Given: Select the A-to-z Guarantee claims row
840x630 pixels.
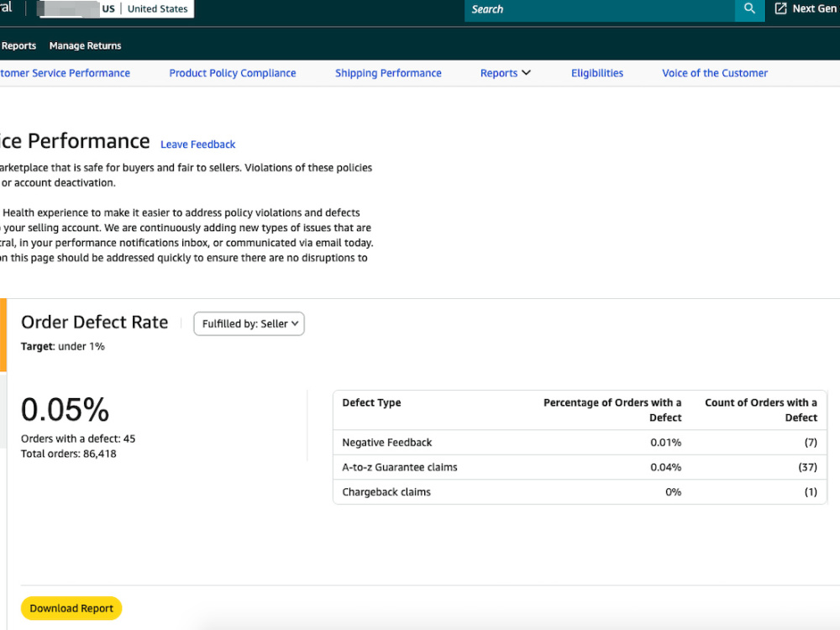Looking at the screenshot, I should 580,467.
